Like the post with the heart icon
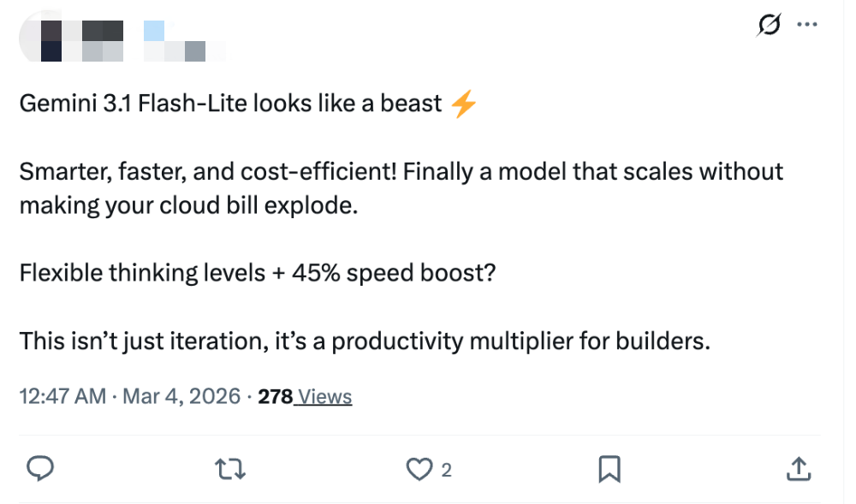Image resolution: width=856 pixels, height=504 pixels. pos(418,468)
